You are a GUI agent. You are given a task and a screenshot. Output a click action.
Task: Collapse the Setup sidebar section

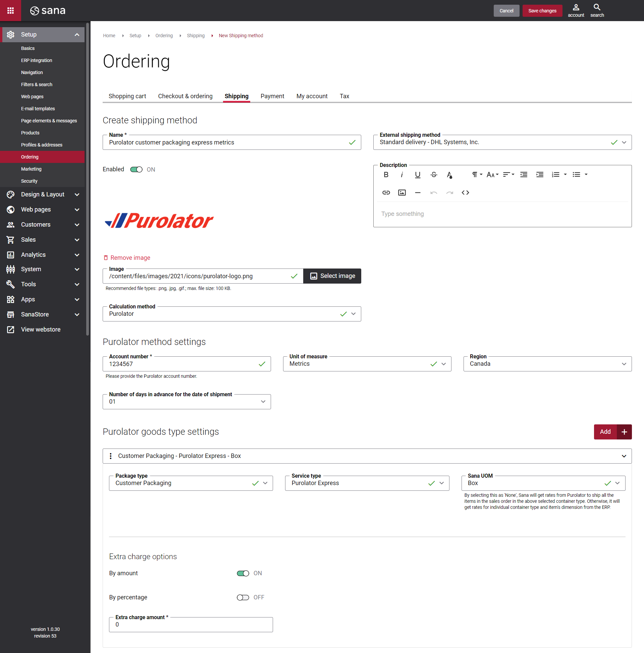tap(77, 35)
